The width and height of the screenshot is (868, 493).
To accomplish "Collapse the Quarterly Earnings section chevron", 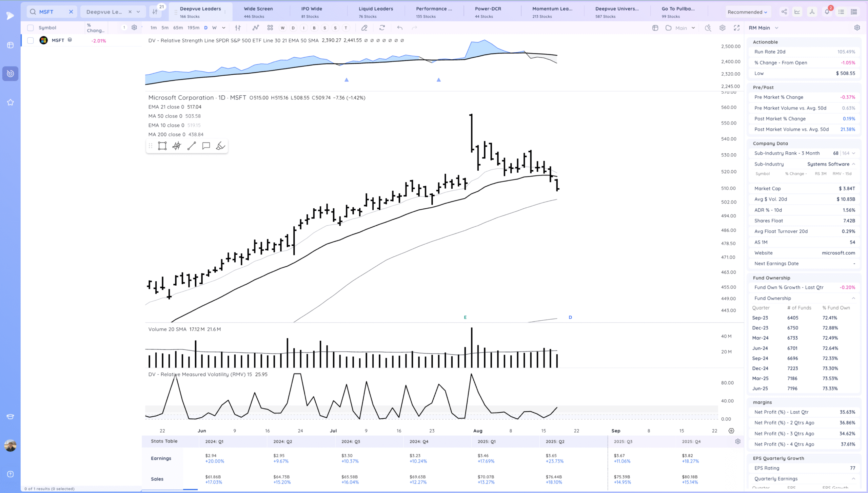I will tap(854, 479).
